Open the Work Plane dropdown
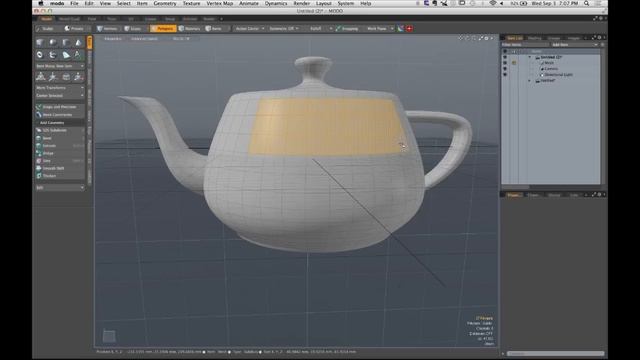The width and height of the screenshot is (640, 360). pos(379,29)
